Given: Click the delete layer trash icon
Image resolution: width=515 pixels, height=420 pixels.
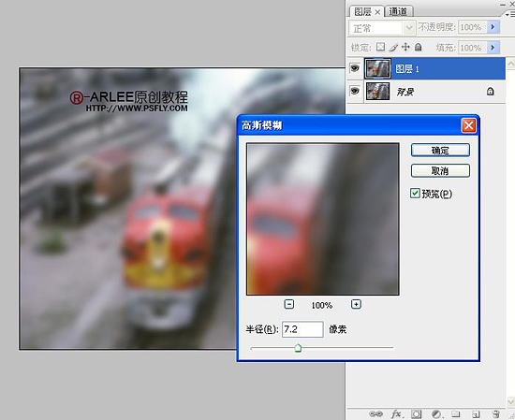Looking at the screenshot, I should click(495, 413).
